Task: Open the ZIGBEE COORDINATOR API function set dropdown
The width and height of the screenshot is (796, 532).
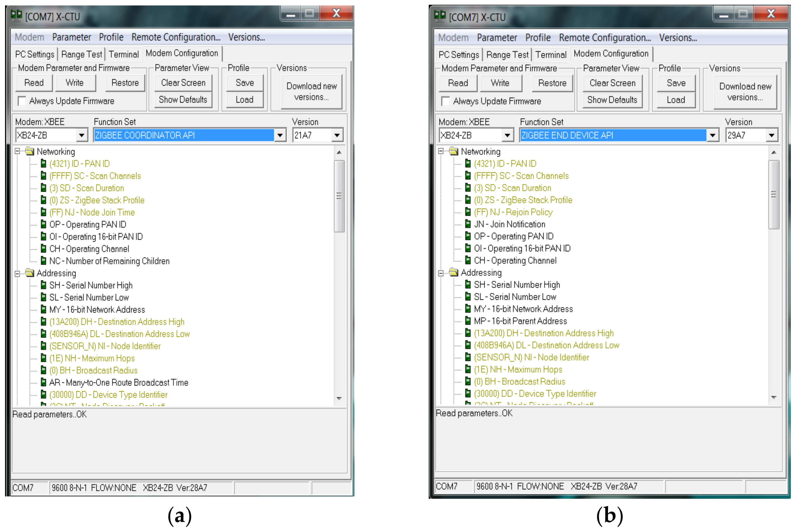Action: pyautogui.click(x=280, y=135)
